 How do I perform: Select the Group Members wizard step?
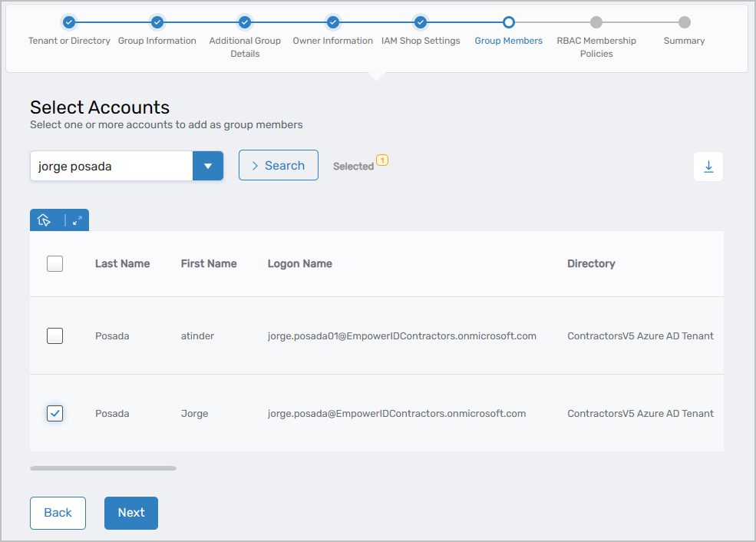point(508,23)
